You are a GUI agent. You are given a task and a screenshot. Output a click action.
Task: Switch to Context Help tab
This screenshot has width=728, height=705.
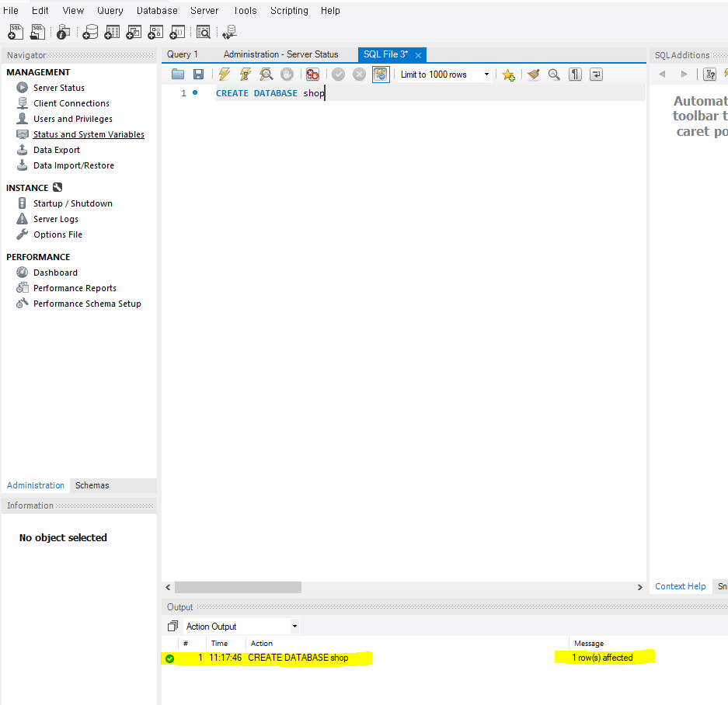coord(680,586)
